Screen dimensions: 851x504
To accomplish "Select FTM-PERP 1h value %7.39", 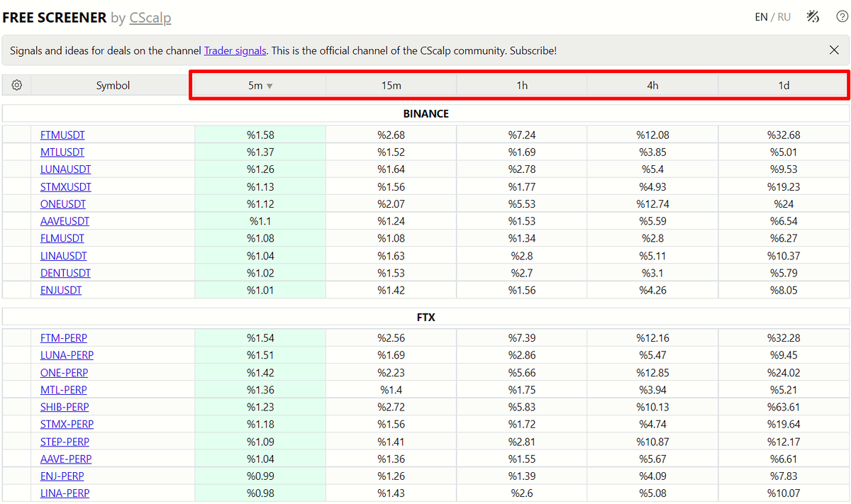I will click(522, 338).
